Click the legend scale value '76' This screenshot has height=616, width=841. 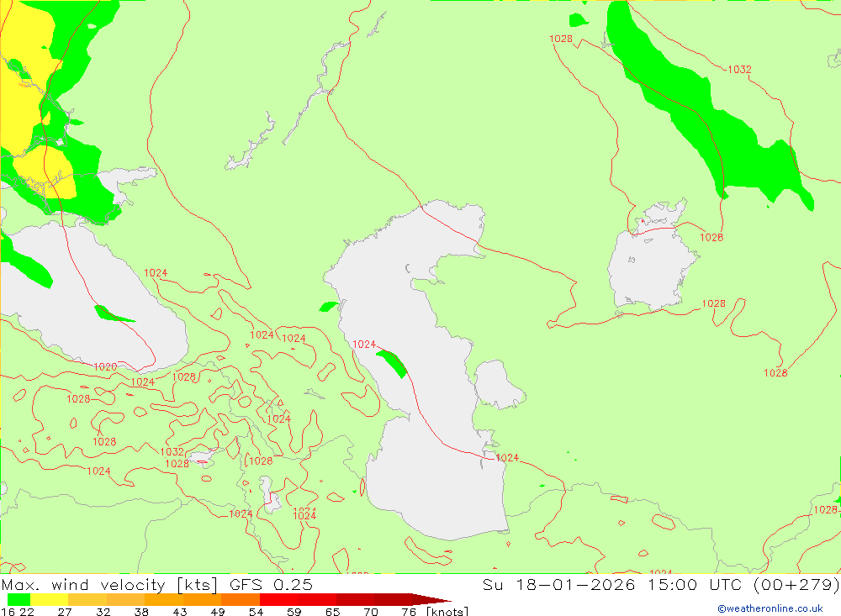(409, 612)
